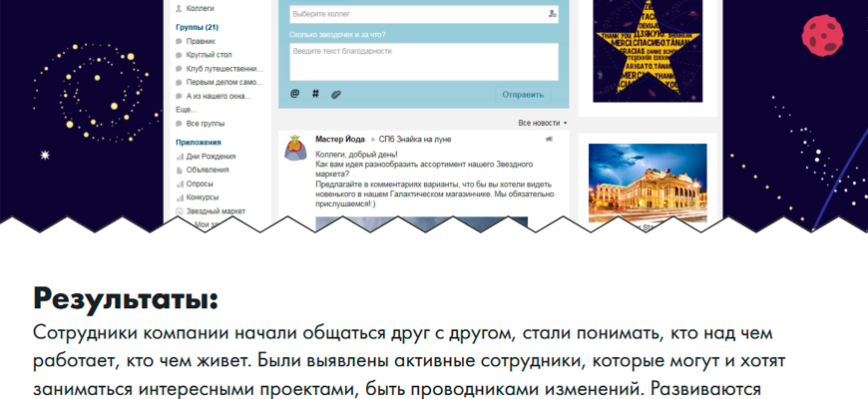Expand the groups list with Еще...
The image size is (868, 399).
click(x=184, y=108)
